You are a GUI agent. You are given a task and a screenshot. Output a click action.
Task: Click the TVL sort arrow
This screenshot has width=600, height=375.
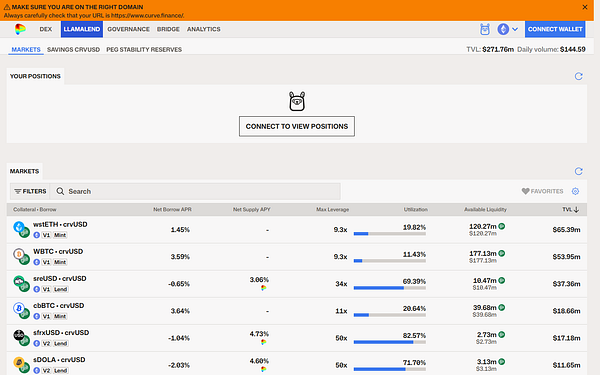[576, 209]
